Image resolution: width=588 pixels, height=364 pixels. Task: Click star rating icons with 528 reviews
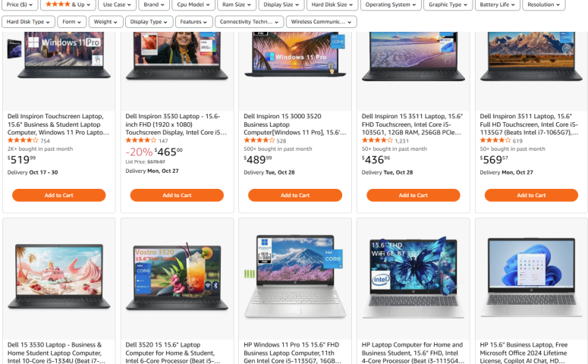point(259,140)
